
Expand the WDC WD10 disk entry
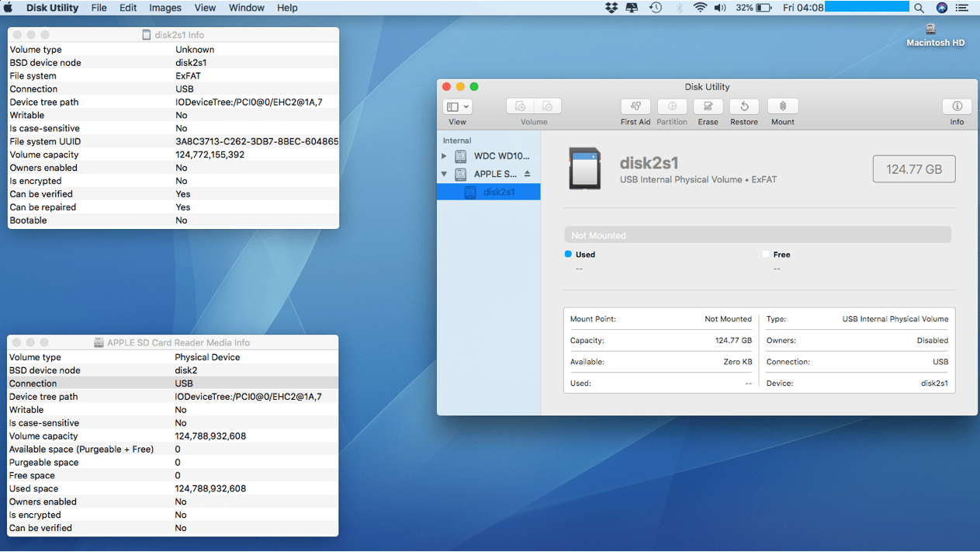(445, 155)
